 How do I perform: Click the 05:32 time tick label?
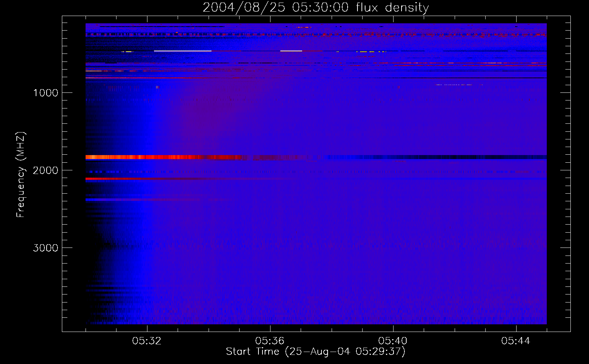147,341
